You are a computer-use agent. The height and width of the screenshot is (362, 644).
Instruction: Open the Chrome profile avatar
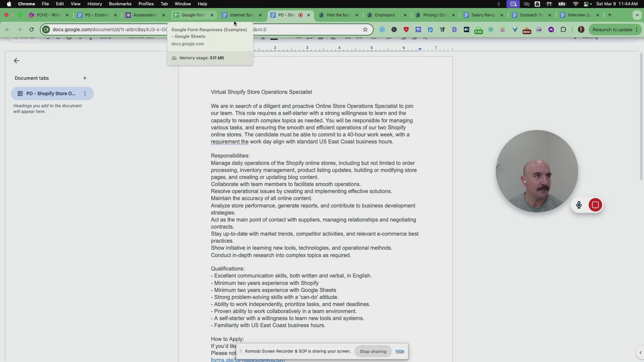pyautogui.click(x=581, y=29)
